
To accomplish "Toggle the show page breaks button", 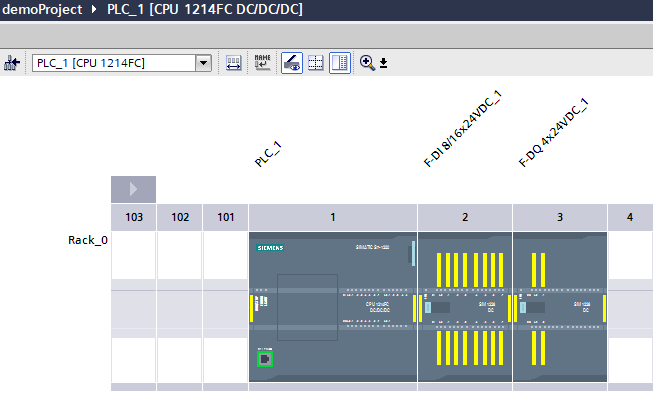I will point(340,63).
